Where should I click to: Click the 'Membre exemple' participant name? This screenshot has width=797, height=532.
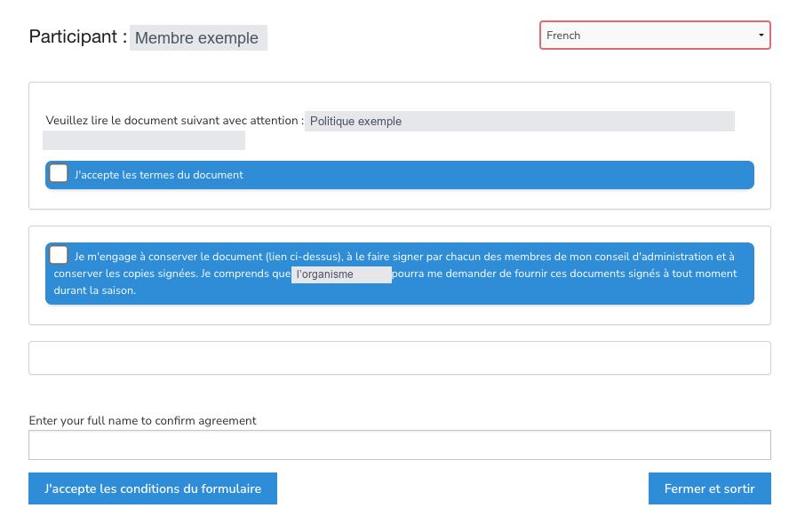pos(196,38)
